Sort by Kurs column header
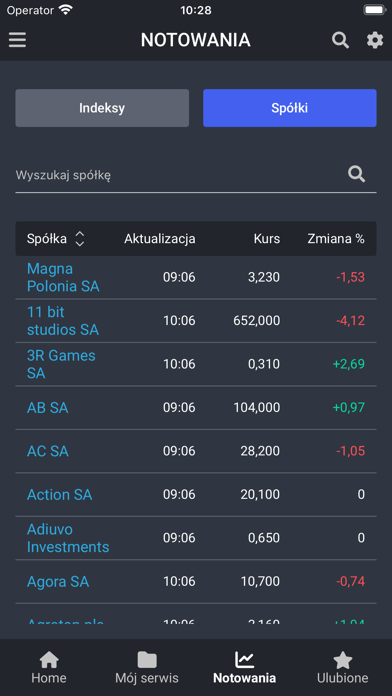392x696 pixels. (267, 239)
